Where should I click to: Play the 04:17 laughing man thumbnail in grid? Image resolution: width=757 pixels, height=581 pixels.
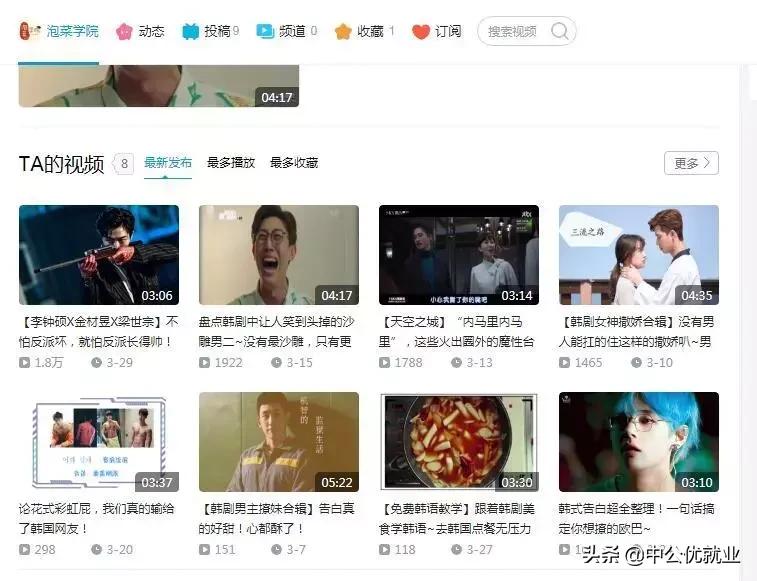pos(279,255)
